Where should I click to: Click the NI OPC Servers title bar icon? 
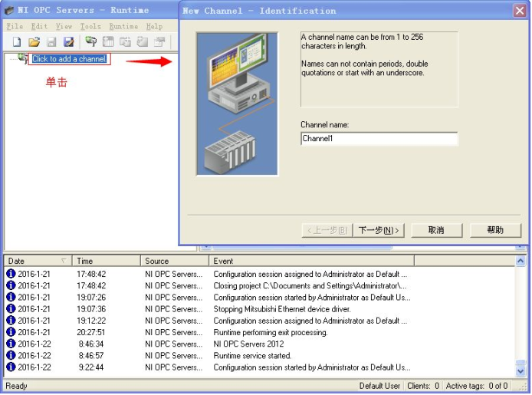coord(9,10)
